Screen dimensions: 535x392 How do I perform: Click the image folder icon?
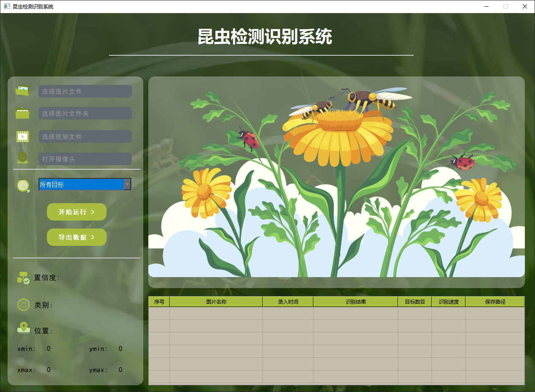(x=23, y=113)
